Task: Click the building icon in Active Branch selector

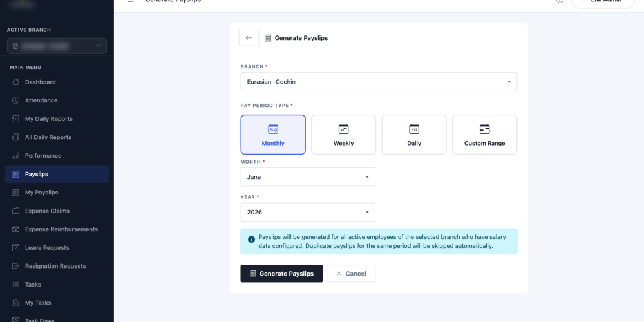Action: coord(15,46)
